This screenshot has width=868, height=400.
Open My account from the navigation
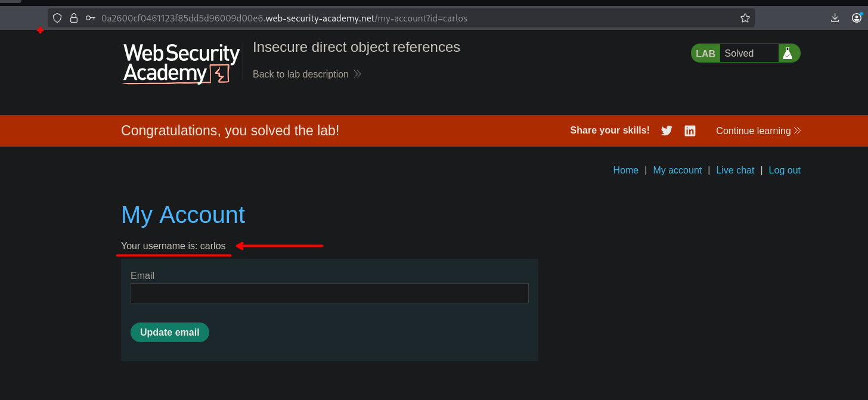pos(677,170)
